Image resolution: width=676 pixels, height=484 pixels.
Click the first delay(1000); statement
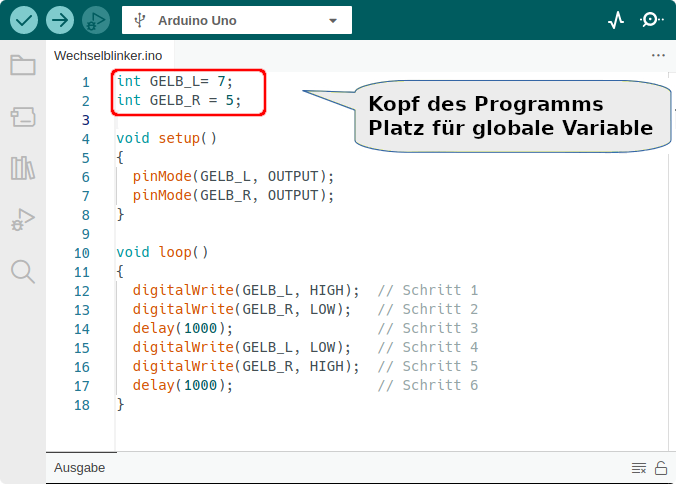(x=182, y=329)
